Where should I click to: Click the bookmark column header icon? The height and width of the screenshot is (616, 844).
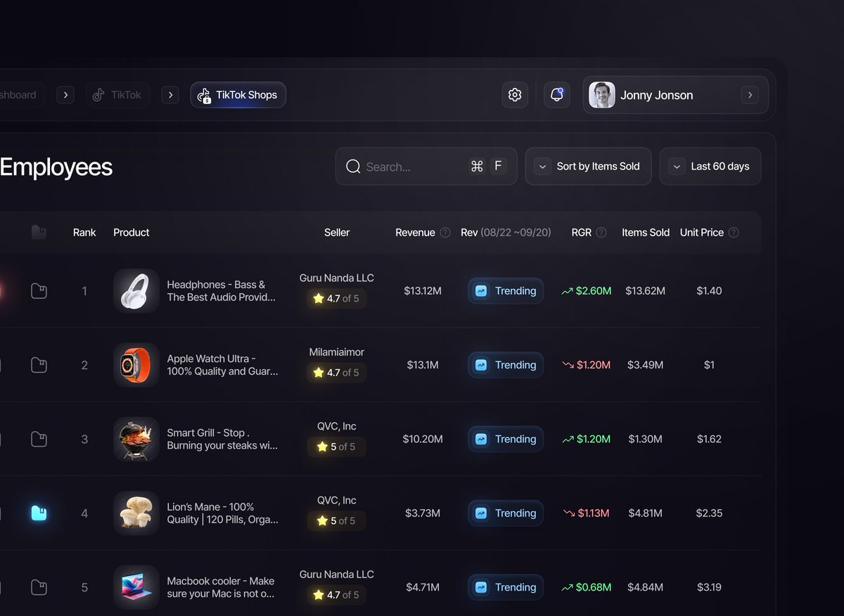[x=39, y=232]
